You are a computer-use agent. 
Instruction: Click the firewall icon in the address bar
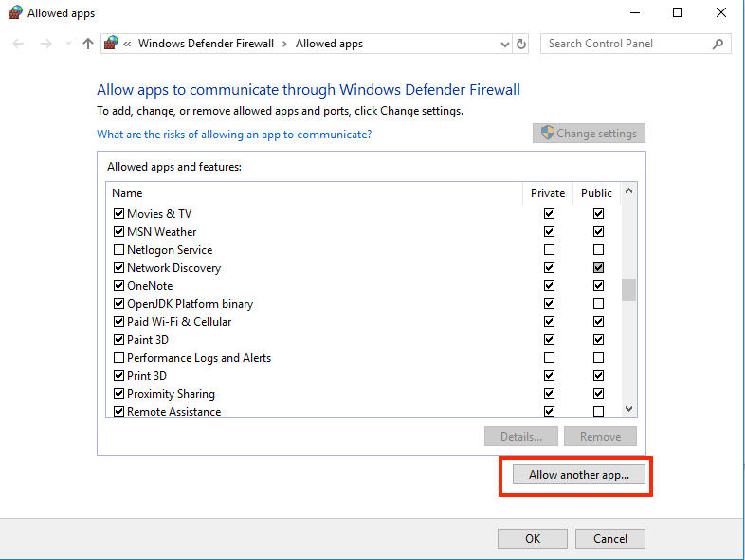tap(111, 43)
